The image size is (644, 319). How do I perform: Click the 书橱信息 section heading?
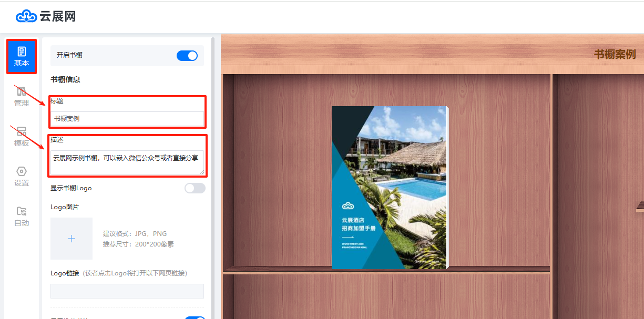65,80
